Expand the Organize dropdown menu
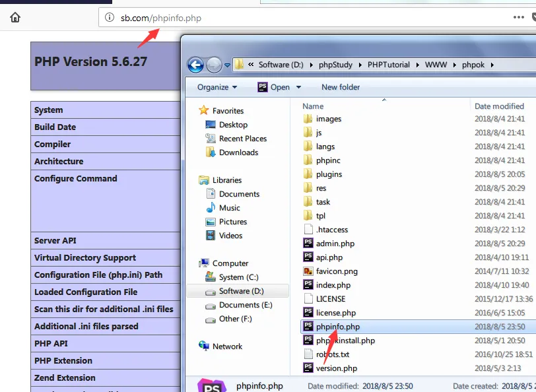The image size is (536, 392). point(217,87)
